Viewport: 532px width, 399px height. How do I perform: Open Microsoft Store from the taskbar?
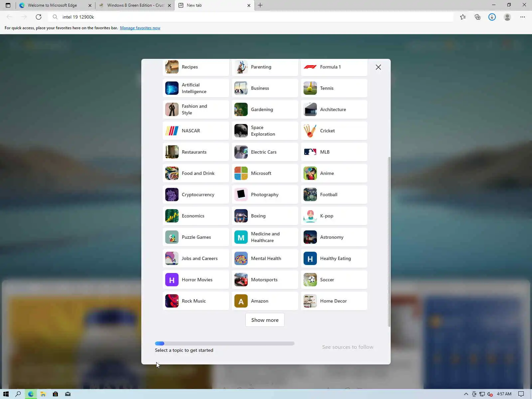click(x=55, y=394)
